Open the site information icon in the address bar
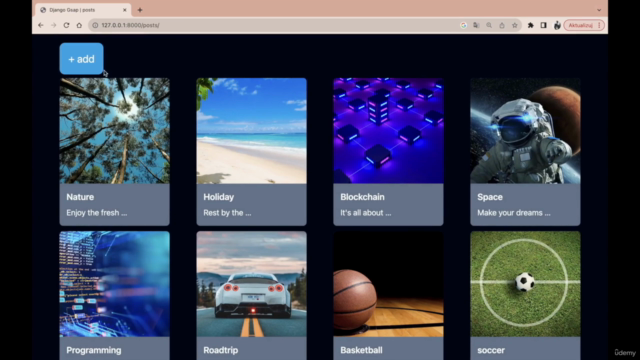Viewport: 640px width, 360px height. 95,25
